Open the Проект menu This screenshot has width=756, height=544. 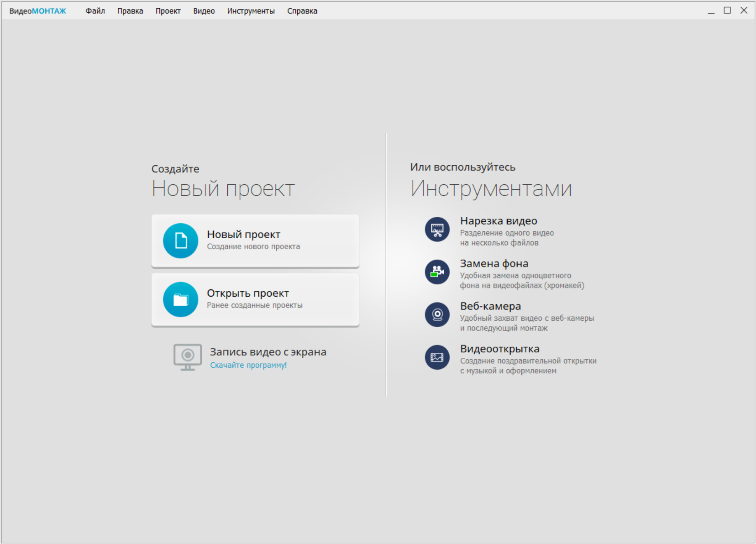[168, 11]
